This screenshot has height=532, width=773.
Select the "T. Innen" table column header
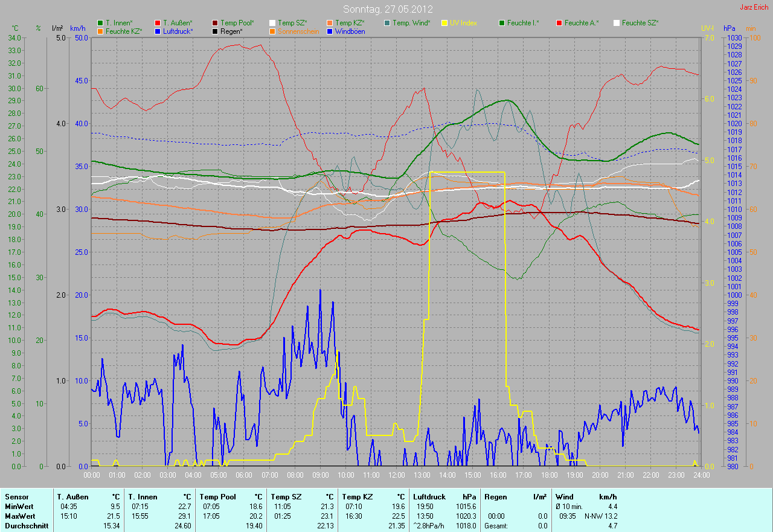(x=143, y=497)
